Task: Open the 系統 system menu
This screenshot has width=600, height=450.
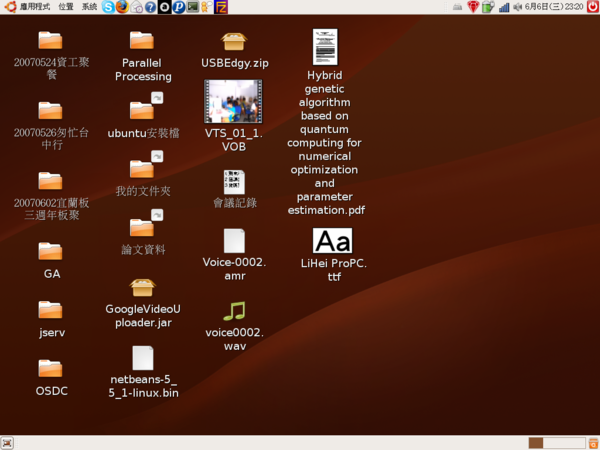Action: coord(89,7)
